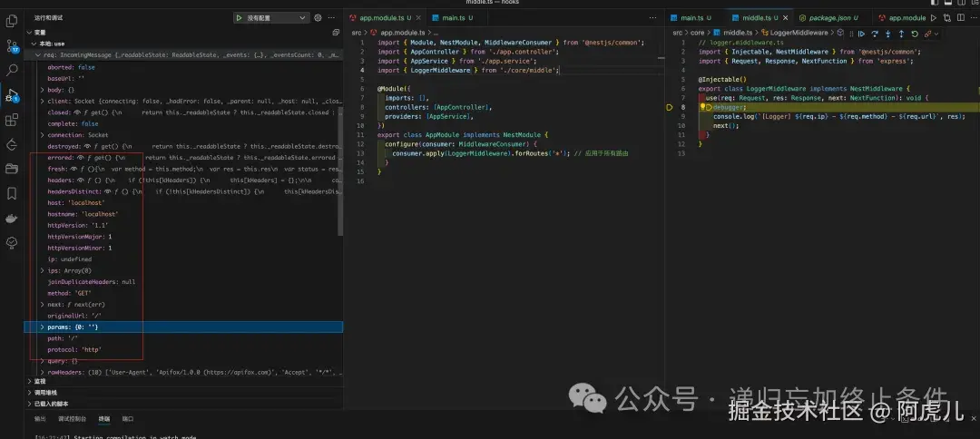Click the Run file play icon in the right editor group
The height and width of the screenshot is (439, 980).
[934, 18]
